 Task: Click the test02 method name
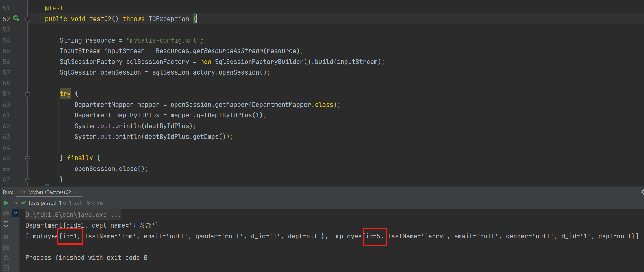point(100,19)
